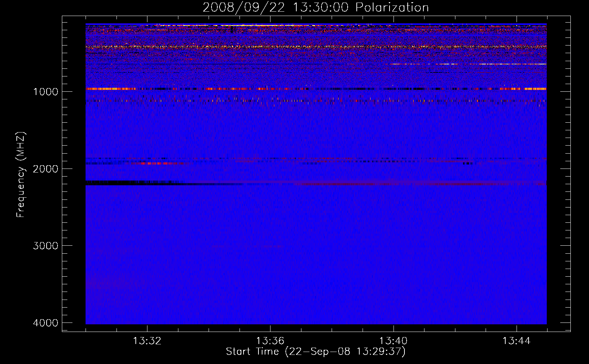Click the plot title "2008/09/22 13:30:00 Polarization"
The width and height of the screenshot is (589, 364).
coord(316,7)
